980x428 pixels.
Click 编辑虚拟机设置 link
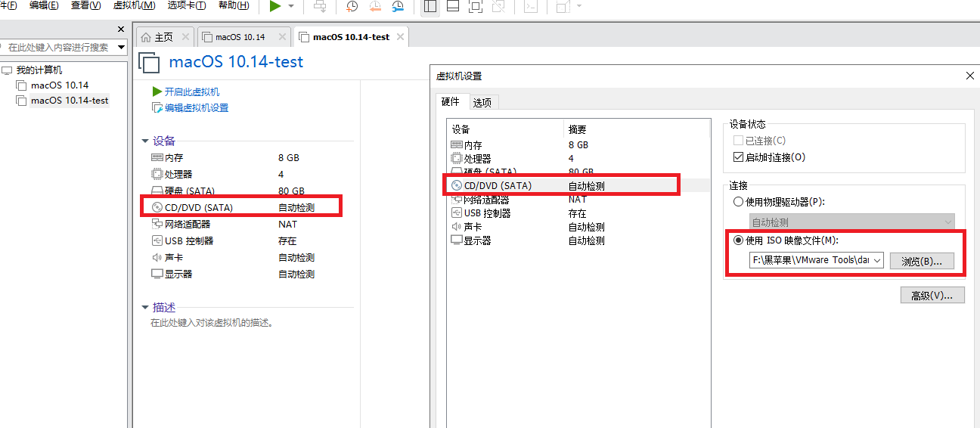coord(197,107)
